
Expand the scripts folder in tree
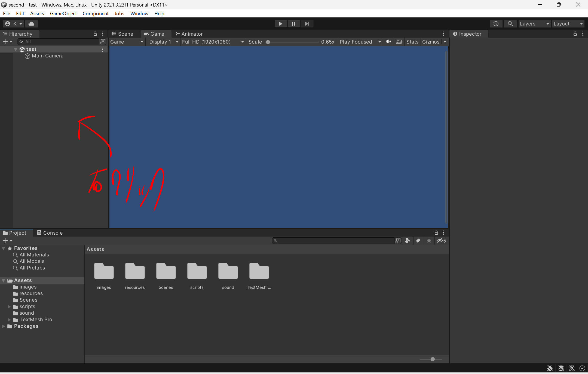click(9, 306)
